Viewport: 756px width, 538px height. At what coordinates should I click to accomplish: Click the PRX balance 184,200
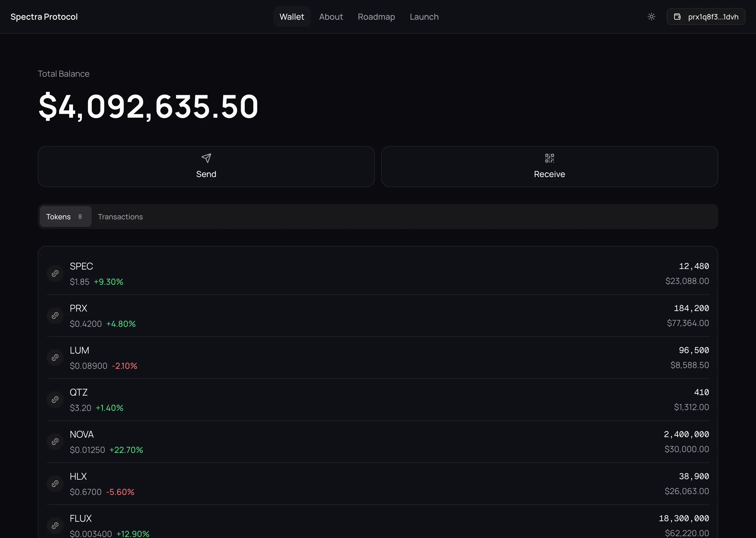pyautogui.click(x=691, y=308)
